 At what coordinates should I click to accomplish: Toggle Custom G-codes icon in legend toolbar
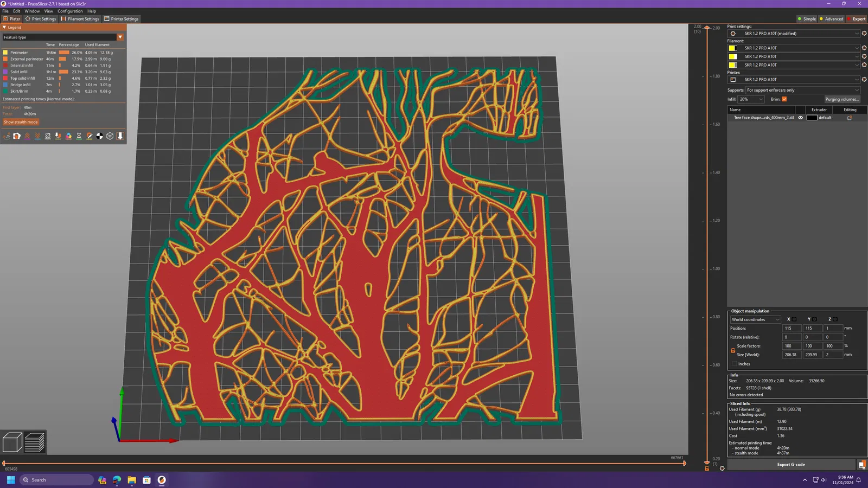(x=89, y=136)
